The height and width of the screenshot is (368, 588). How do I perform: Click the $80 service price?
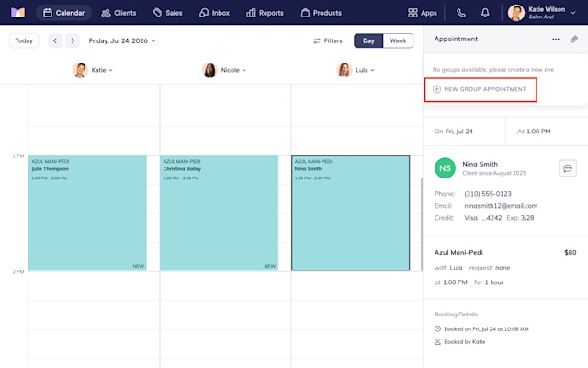coord(571,252)
